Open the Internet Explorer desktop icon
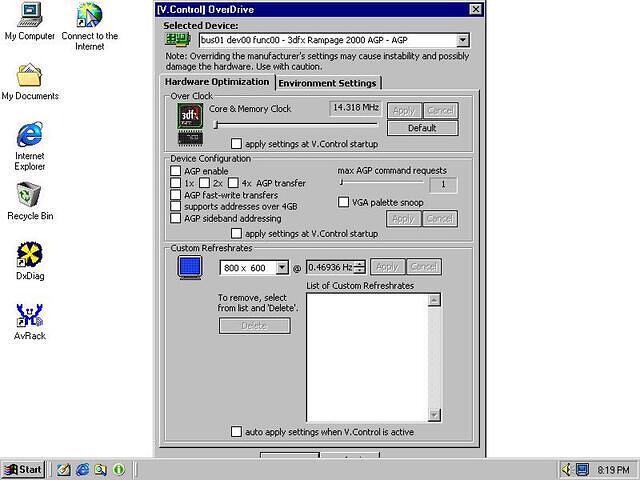This screenshot has height=480, width=640. (x=30, y=135)
